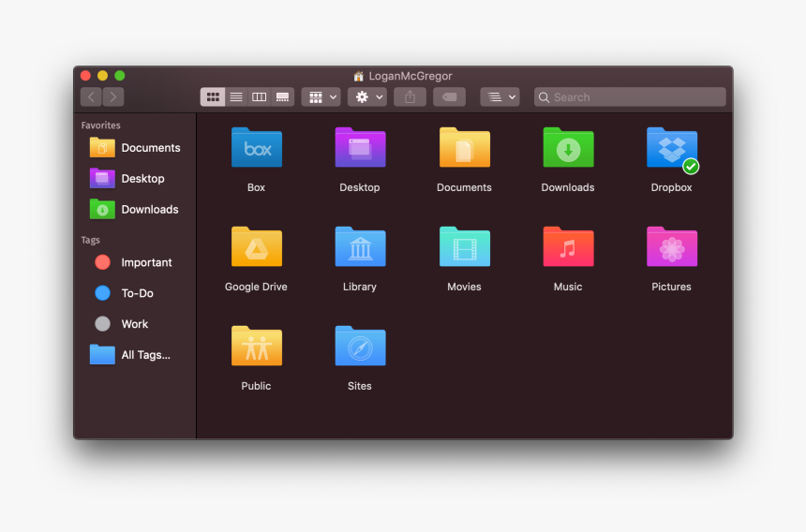The height and width of the screenshot is (532, 806).
Task: Click the home icon in the title bar
Action: (359, 76)
